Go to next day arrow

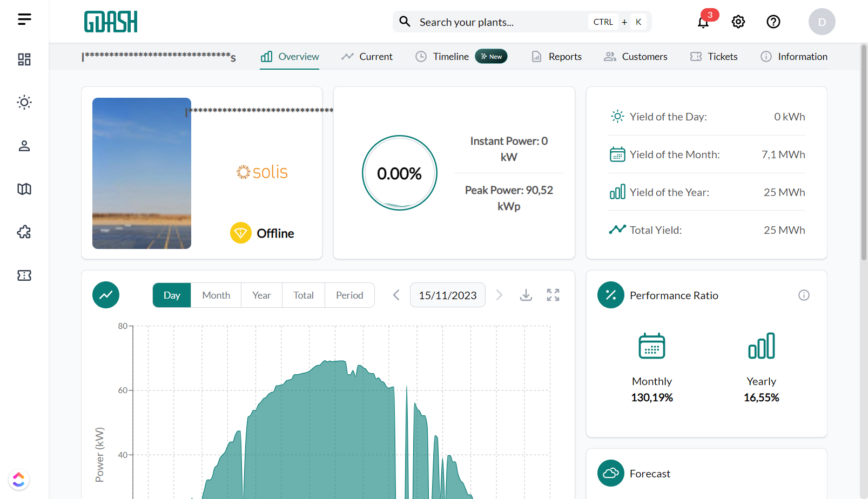pos(499,295)
